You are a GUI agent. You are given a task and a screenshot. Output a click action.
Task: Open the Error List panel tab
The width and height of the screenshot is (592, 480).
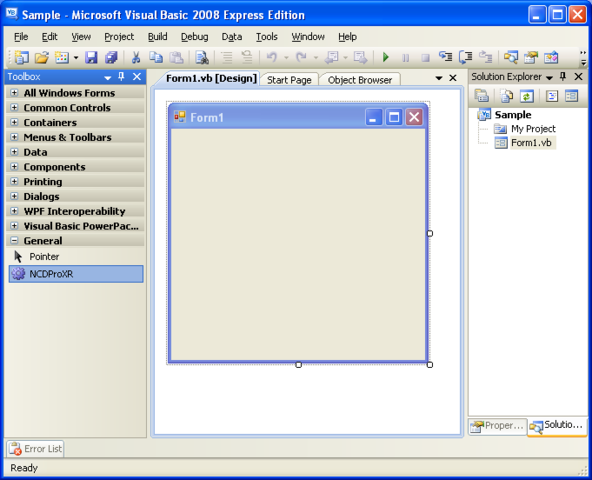pos(35,449)
